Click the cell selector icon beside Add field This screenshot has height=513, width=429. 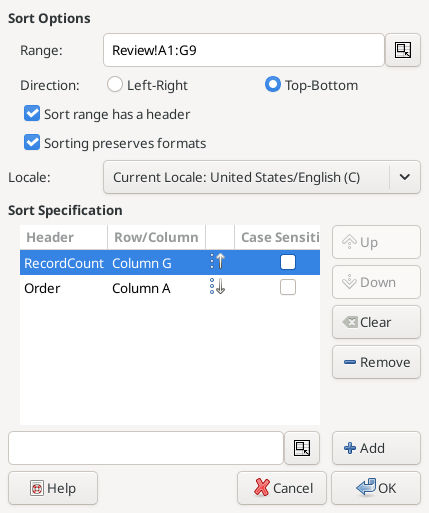point(302,448)
